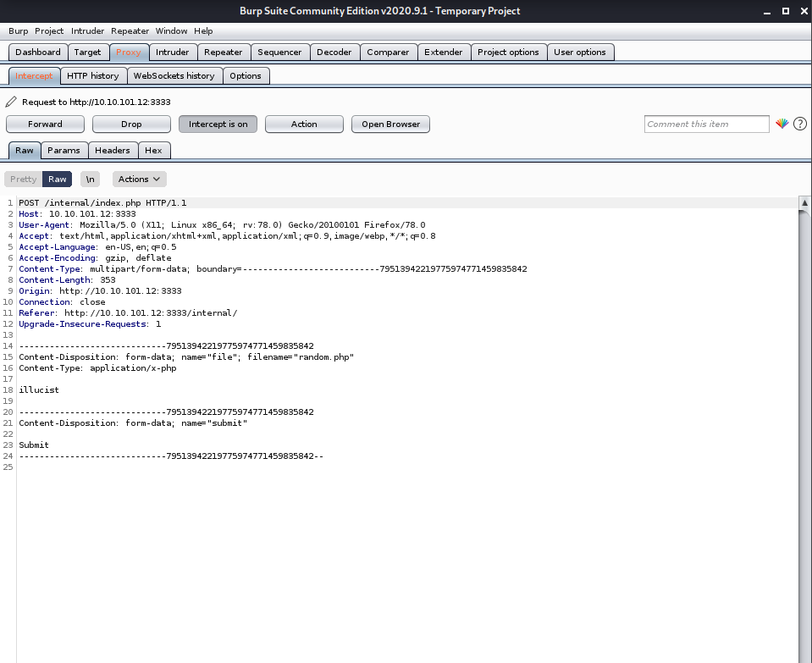812x663 pixels.
Task: View the HTTP history sub-tab
Action: click(x=92, y=76)
